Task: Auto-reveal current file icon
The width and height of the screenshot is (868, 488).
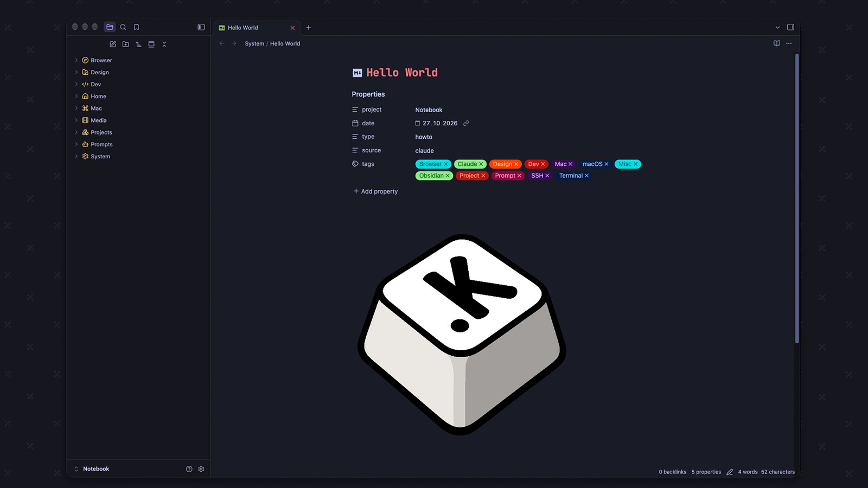Action: pyautogui.click(x=151, y=44)
